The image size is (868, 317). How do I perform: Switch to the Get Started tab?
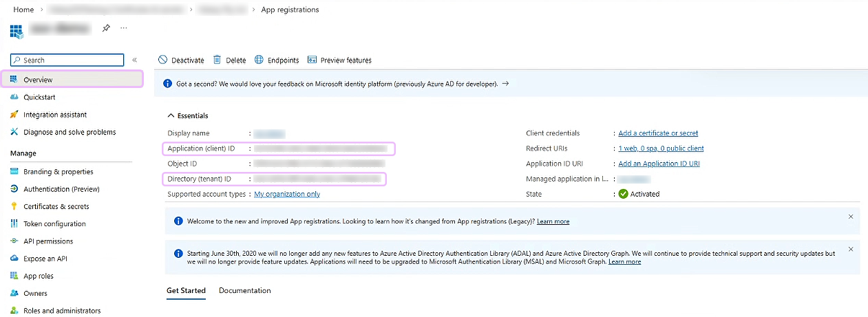click(186, 290)
